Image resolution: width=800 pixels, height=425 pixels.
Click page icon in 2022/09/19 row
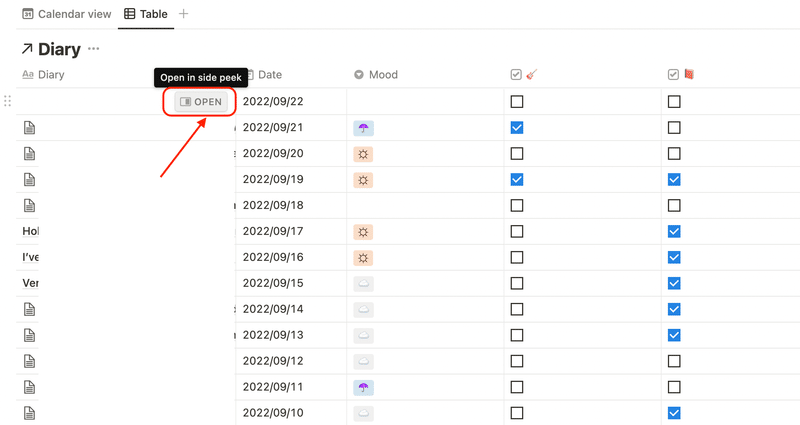click(x=30, y=180)
